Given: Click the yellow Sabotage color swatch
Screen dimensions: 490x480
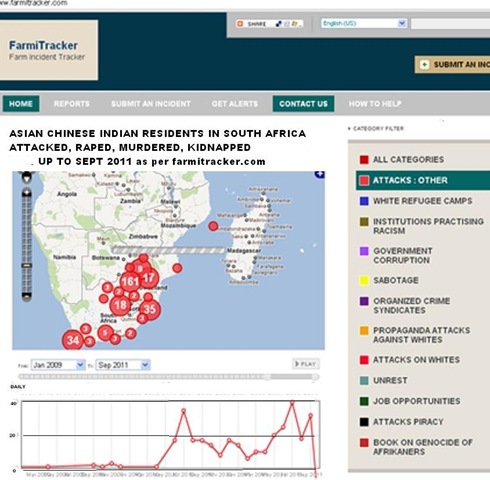Looking at the screenshot, I should pos(364,280).
